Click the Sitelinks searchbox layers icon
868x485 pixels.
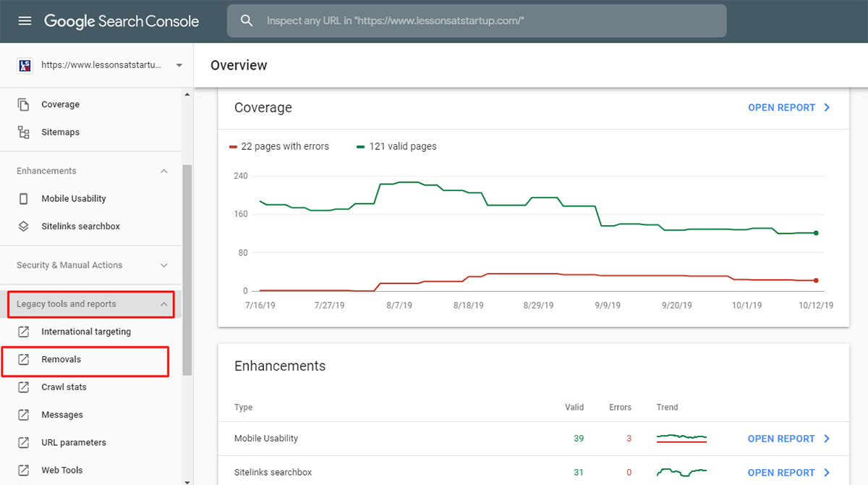click(x=24, y=227)
